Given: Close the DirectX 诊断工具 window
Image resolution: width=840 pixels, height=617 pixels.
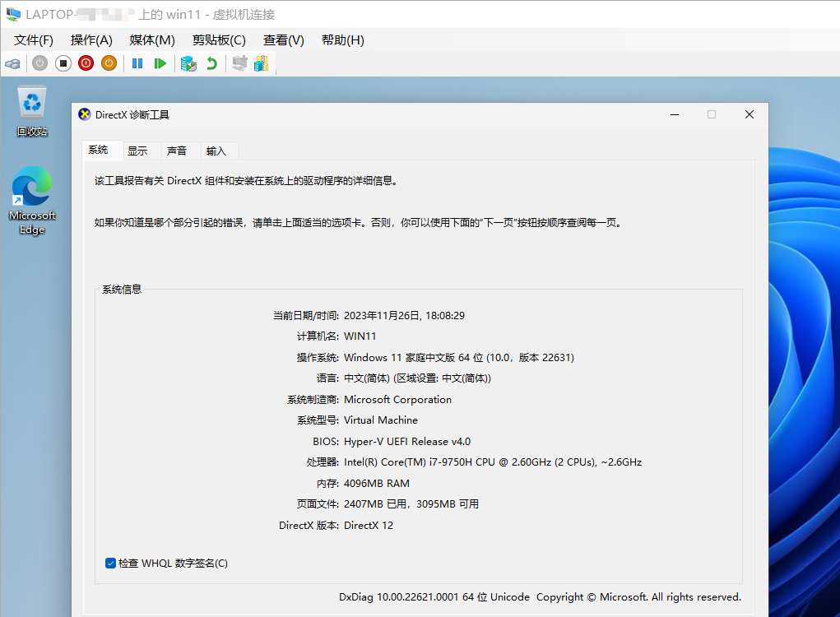Looking at the screenshot, I should pos(750,114).
